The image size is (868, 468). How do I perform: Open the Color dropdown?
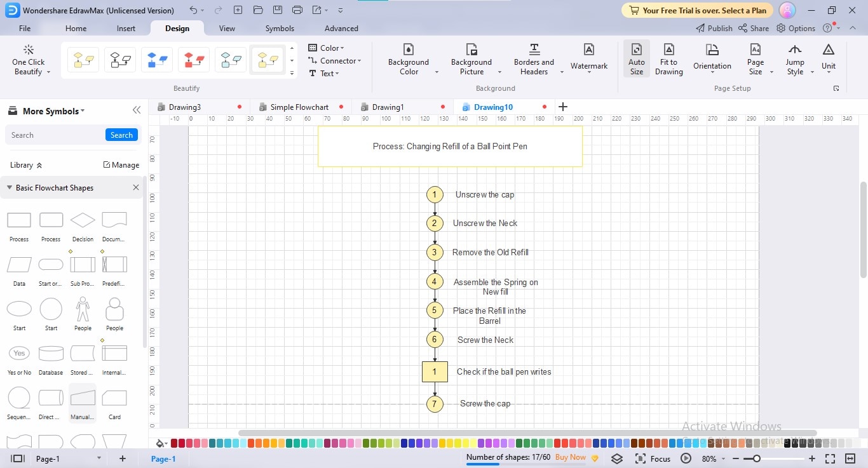326,48
